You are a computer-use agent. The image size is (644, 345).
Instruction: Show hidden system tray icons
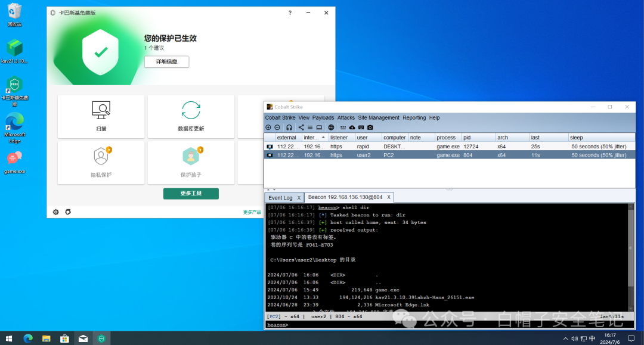(565, 338)
